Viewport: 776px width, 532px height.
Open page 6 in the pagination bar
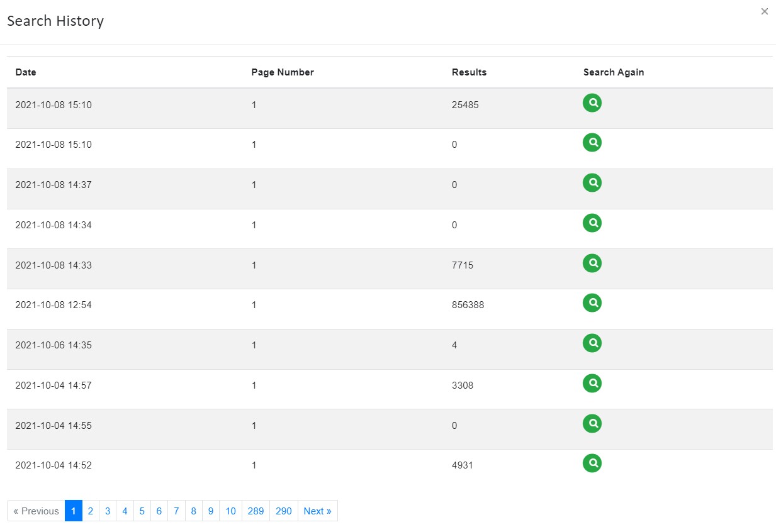[x=159, y=511]
